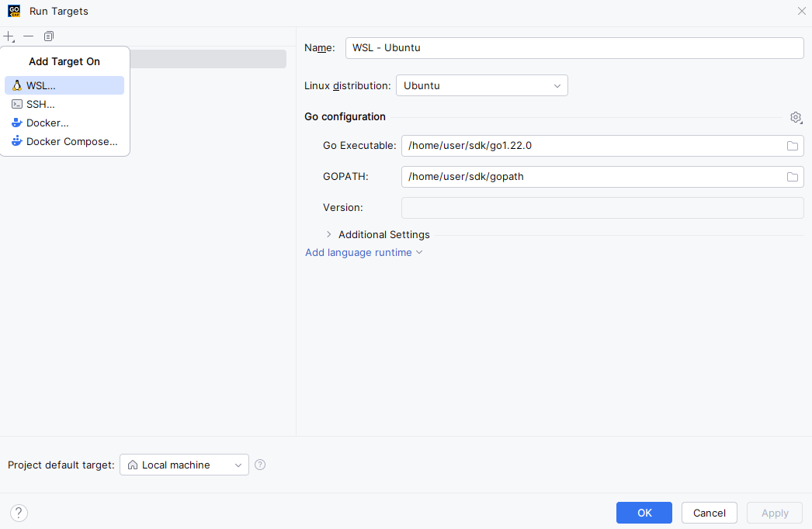Image resolution: width=812 pixels, height=529 pixels.
Task: Duplicate the run target via the copy icon
Action: (48, 36)
